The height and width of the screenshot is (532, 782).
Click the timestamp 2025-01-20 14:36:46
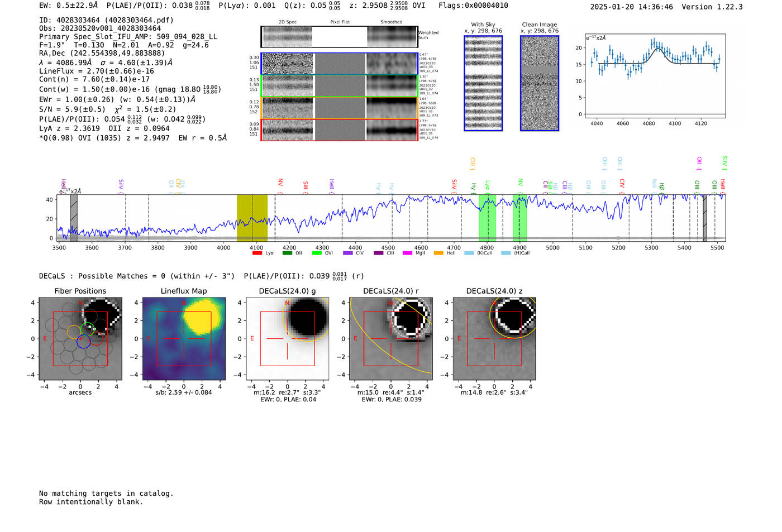(631, 7)
